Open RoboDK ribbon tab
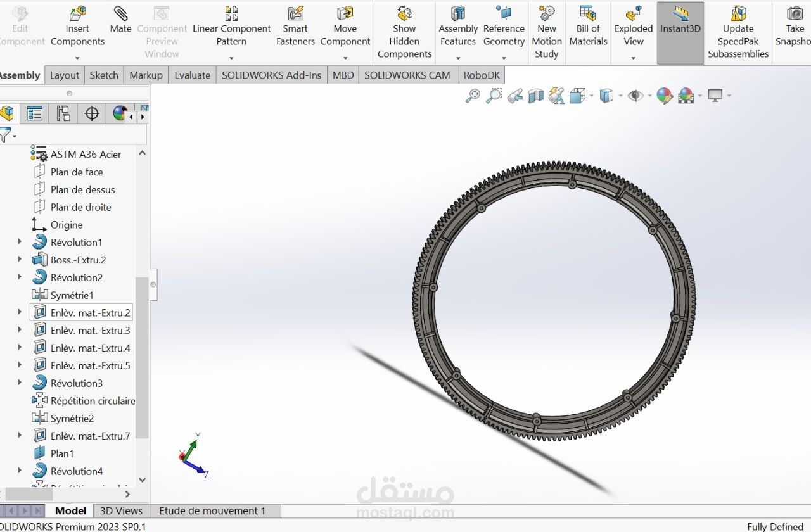Screen dimensions: 811x532 (482, 75)
